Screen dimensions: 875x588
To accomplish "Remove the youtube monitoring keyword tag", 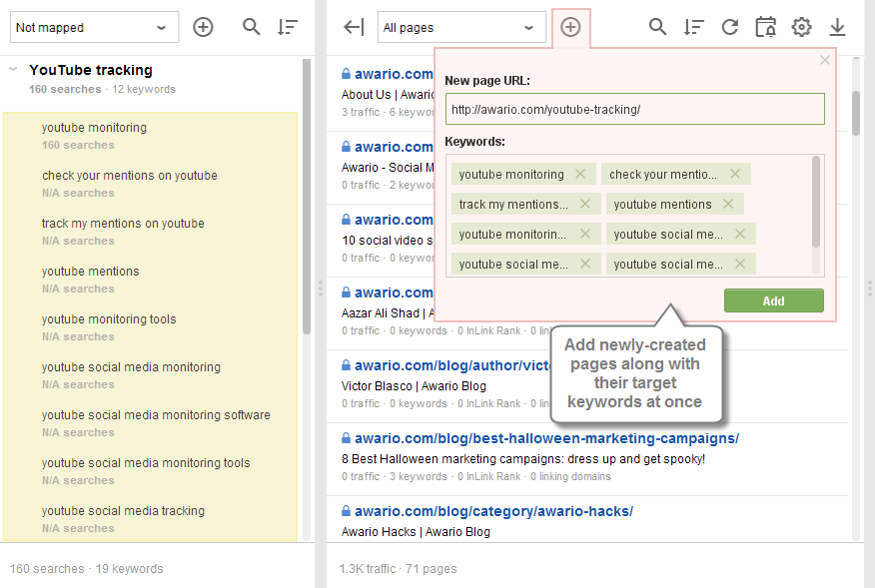I will pyautogui.click(x=580, y=174).
